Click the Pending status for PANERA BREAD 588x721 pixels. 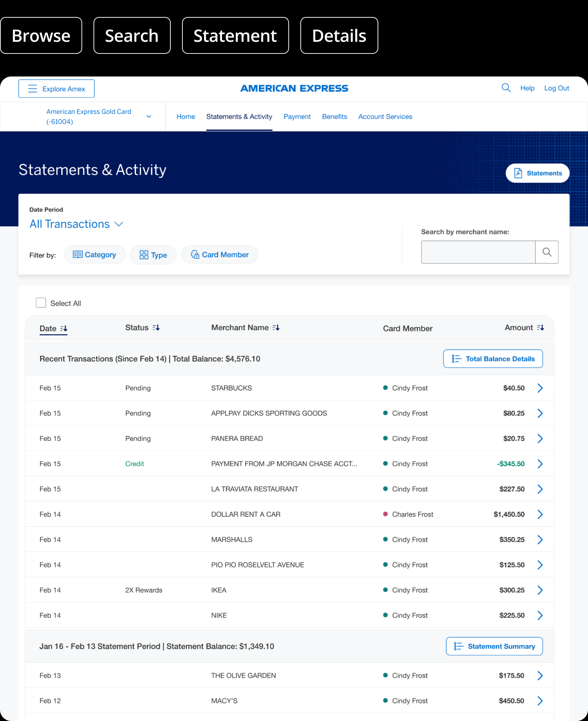tap(138, 439)
